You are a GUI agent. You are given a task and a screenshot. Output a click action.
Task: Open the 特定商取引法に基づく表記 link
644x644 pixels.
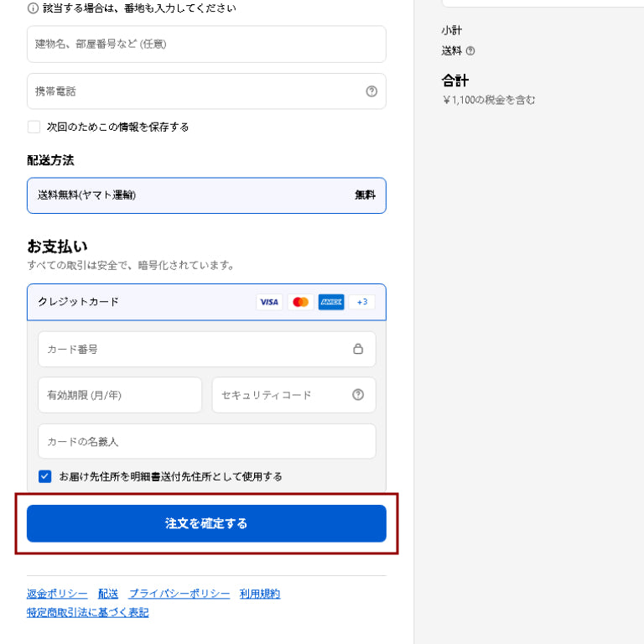(x=87, y=613)
